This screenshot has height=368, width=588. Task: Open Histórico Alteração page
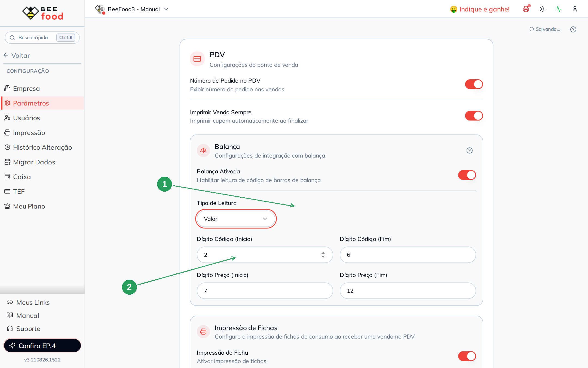[42, 147]
